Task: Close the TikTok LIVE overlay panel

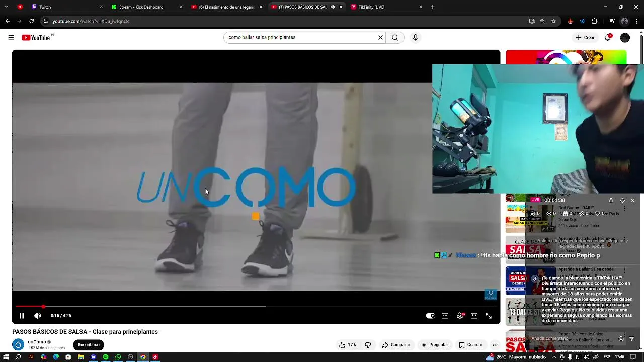Action: [x=632, y=200]
